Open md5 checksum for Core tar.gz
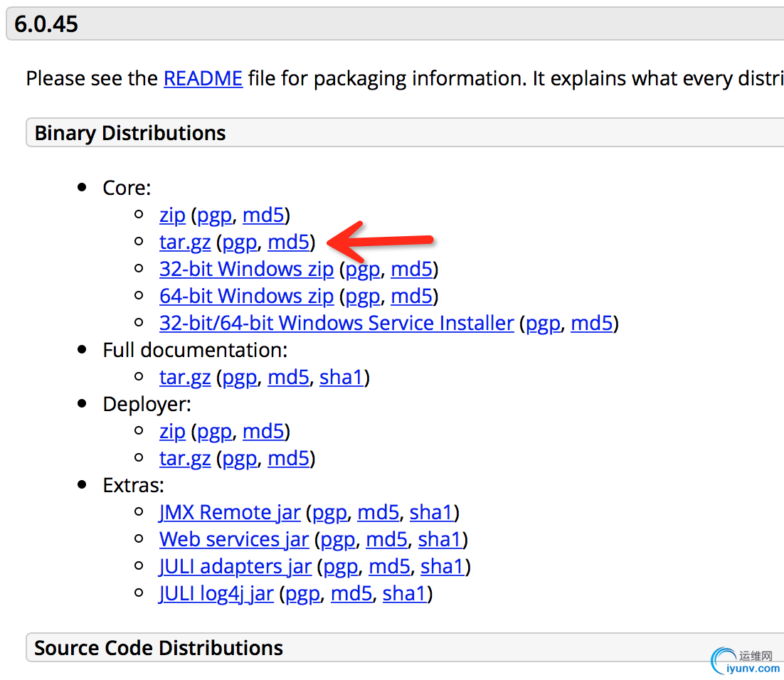The height and width of the screenshot is (680, 784). 289,243
